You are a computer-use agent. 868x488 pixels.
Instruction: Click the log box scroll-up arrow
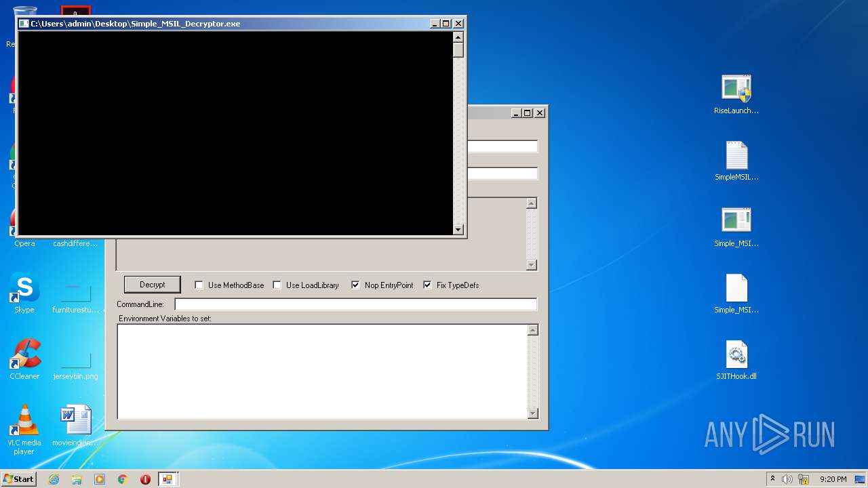[532, 203]
